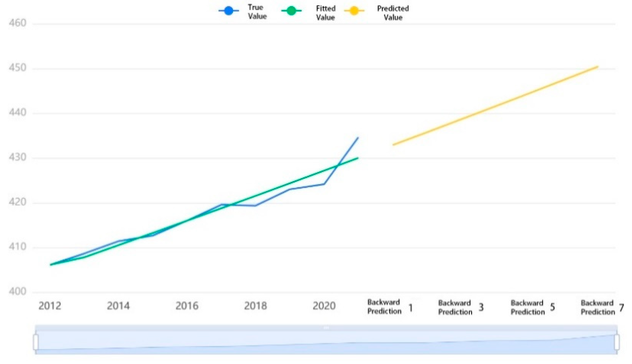Click the 2020 x-axis label
This screenshot has width=632, height=364.
click(324, 306)
